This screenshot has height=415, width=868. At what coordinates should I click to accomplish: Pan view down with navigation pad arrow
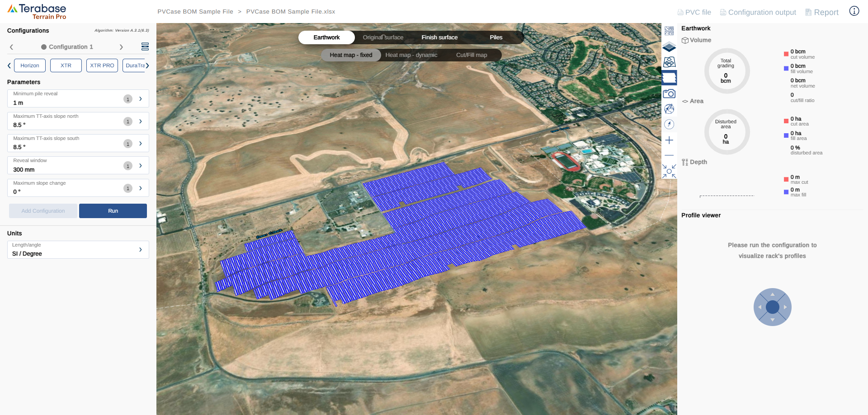point(773,320)
